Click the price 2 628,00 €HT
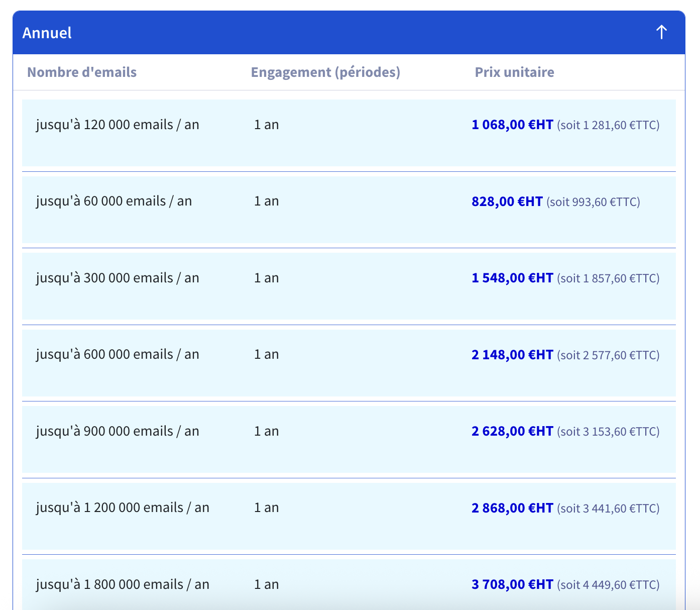 click(x=512, y=431)
